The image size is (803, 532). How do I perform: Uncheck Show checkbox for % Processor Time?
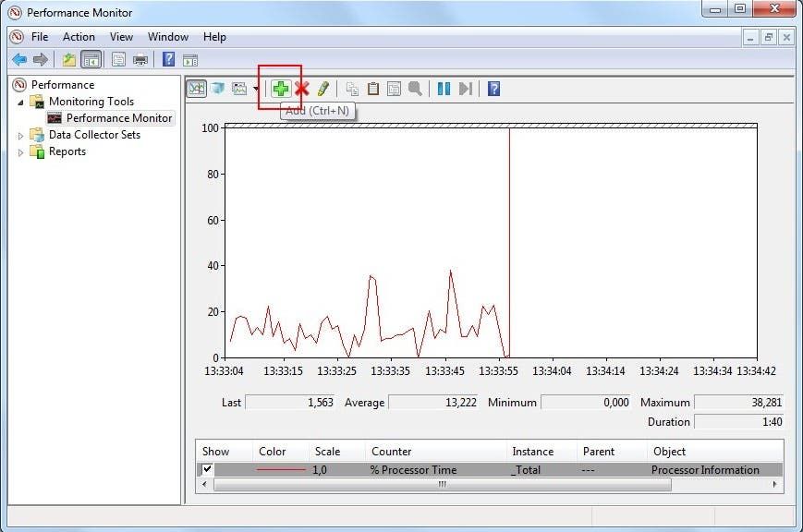(207, 469)
